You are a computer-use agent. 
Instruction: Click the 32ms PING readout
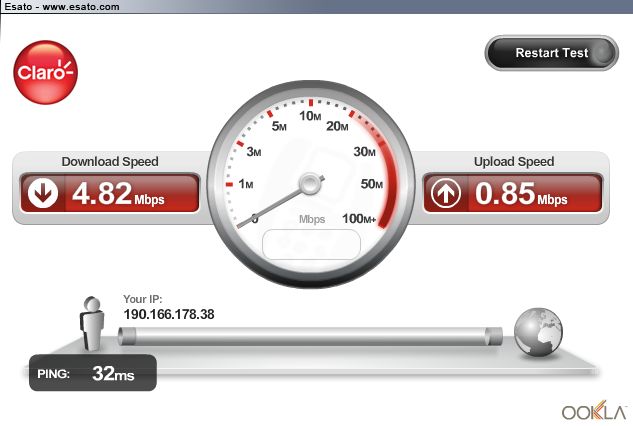click(x=113, y=374)
